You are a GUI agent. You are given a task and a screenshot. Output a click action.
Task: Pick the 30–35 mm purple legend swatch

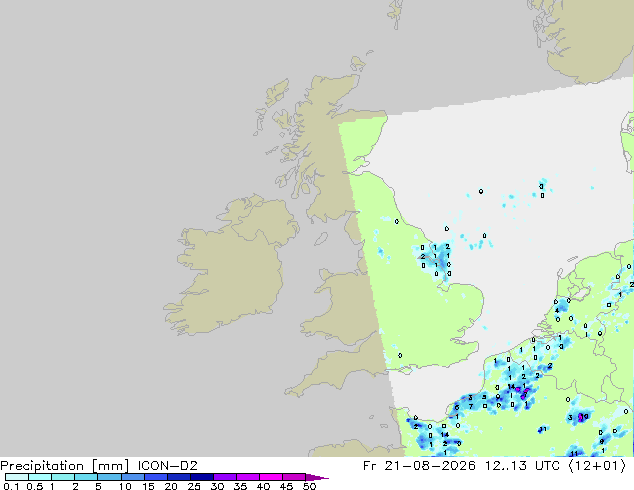click(x=225, y=477)
